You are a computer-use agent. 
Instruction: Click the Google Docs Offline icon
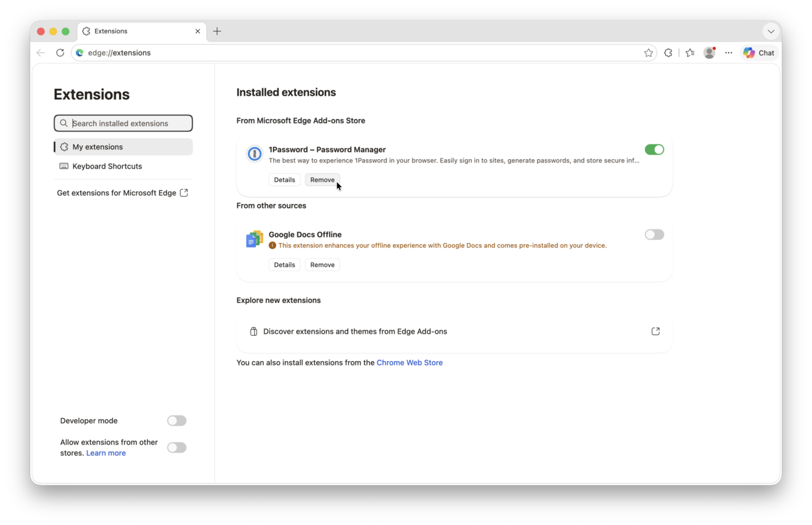click(x=255, y=239)
